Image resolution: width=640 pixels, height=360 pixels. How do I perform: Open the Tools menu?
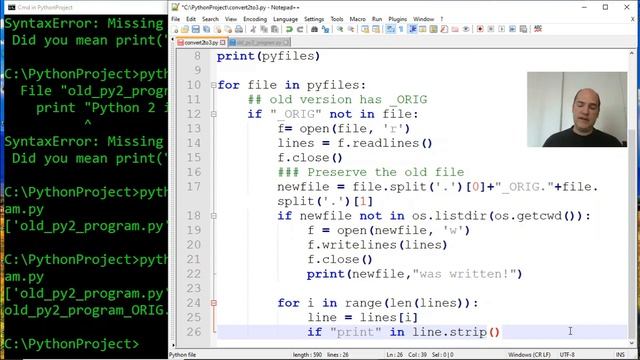pyautogui.click(x=337, y=19)
